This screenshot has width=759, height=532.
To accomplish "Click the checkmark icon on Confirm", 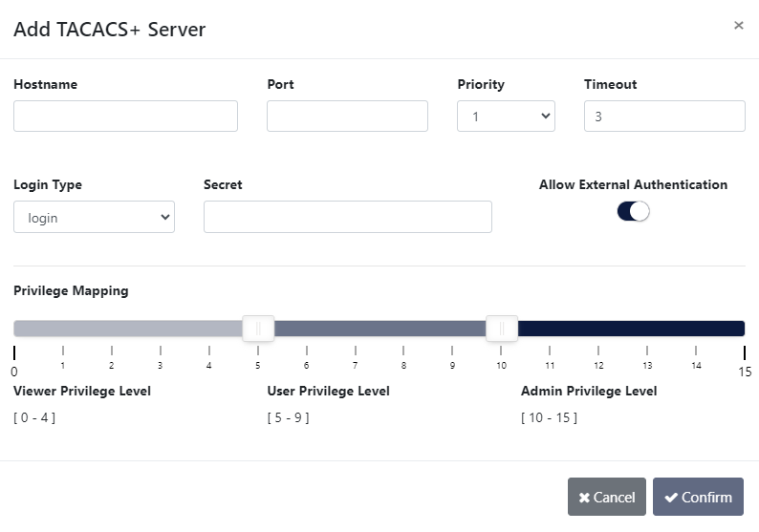I will coord(671,498).
